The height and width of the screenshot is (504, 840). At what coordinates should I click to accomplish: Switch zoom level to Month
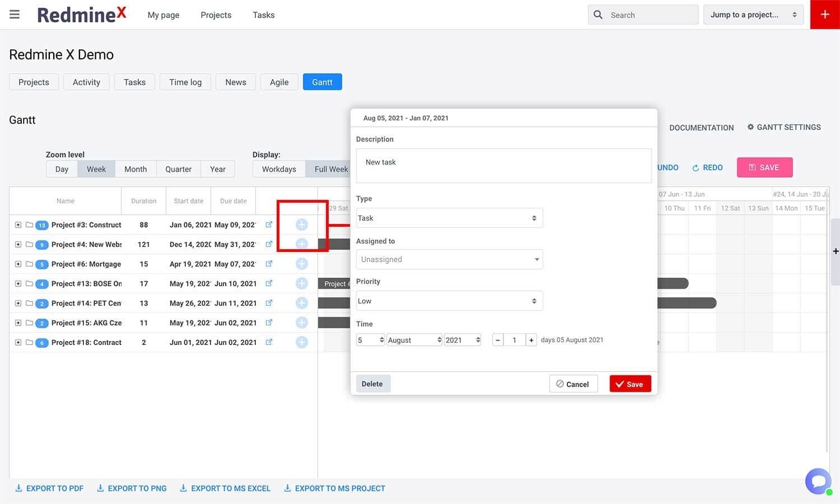pos(135,169)
